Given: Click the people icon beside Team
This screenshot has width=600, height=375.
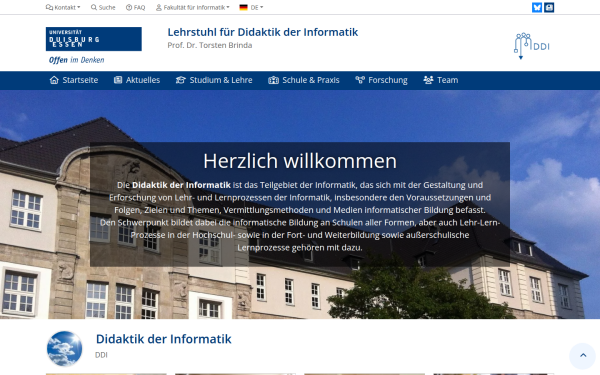Looking at the screenshot, I should click(428, 80).
